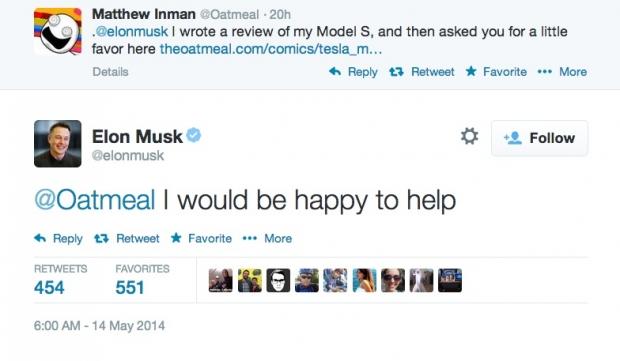Open Matthew Inman's Oatmeal avatar
The width and height of the screenshot is (620, 361).
tap(58, 31)
